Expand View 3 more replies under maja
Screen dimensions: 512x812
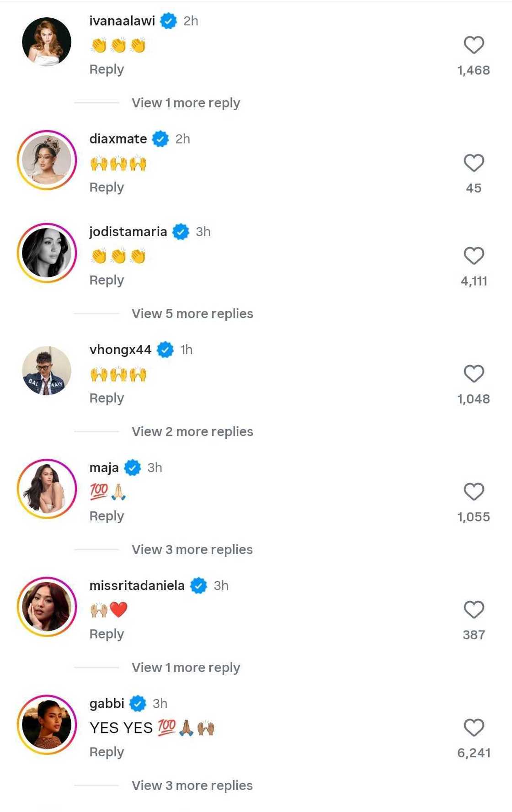coord(192,549)
